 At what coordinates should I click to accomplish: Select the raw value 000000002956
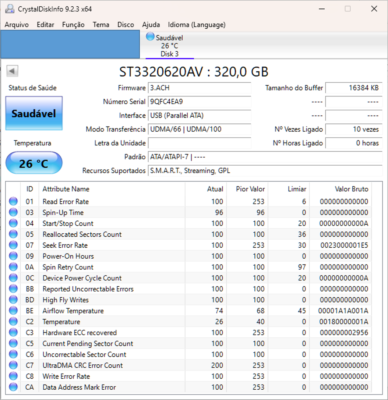pyautogui.click(x=344, y=333)
